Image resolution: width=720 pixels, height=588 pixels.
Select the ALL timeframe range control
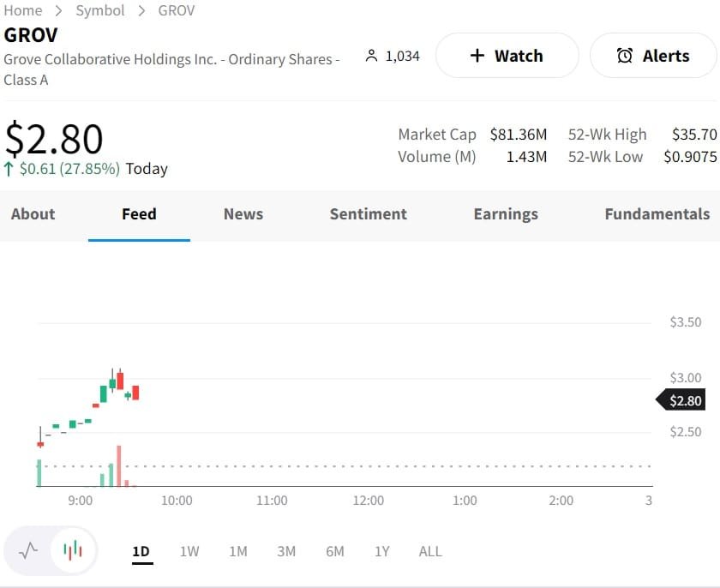[430, 552]
